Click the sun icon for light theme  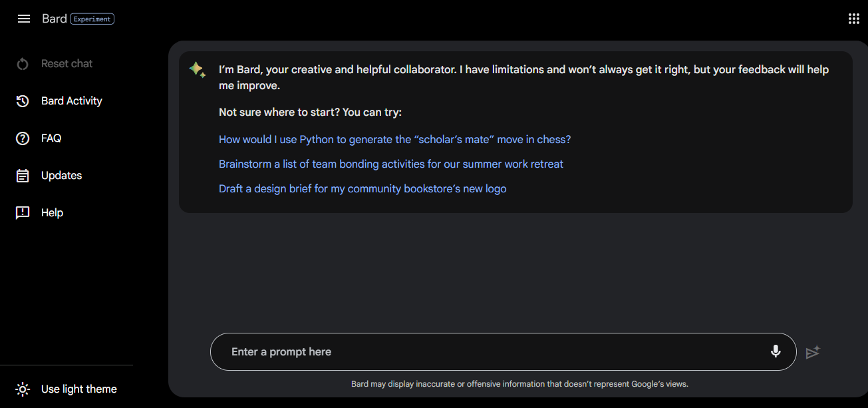pos(23,389)
